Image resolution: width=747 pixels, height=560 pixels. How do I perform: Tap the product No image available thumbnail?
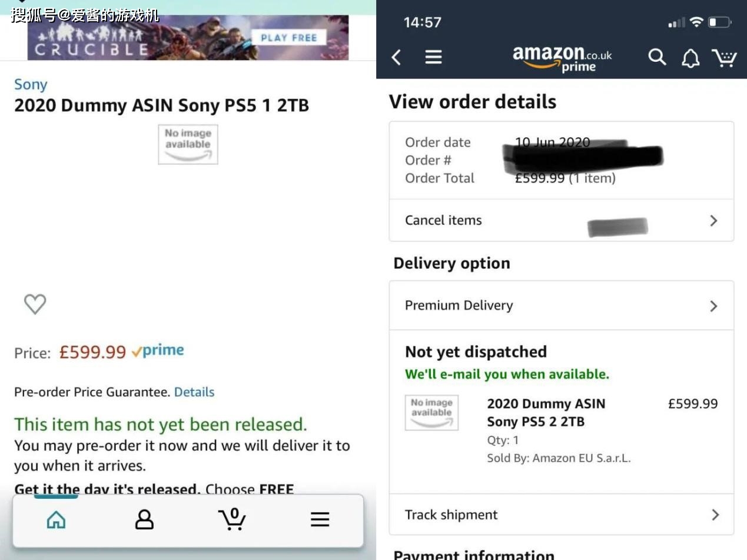click(x=188, y=144)
